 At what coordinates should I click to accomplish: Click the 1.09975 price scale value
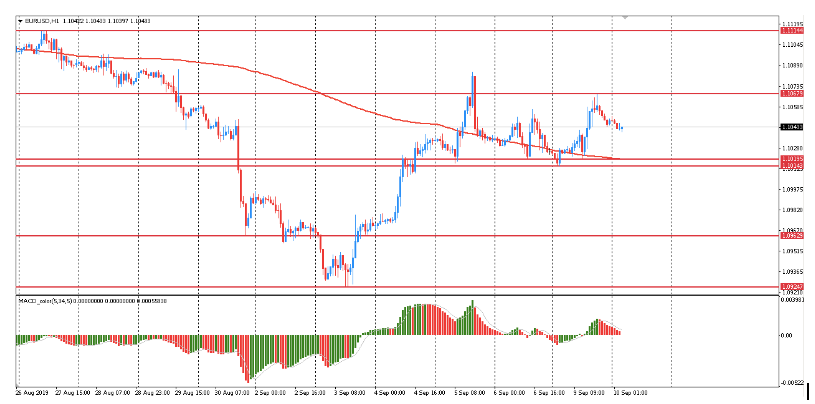(792, 189)
